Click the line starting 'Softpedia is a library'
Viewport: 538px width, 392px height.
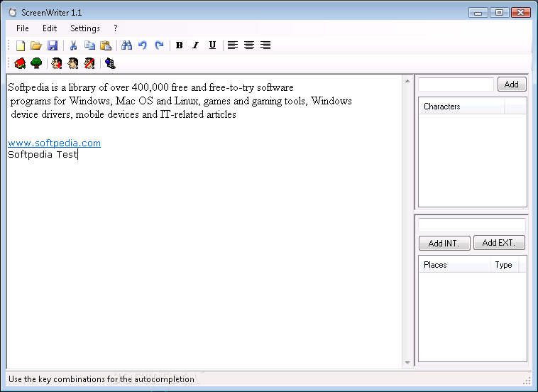tap(150, 87)
